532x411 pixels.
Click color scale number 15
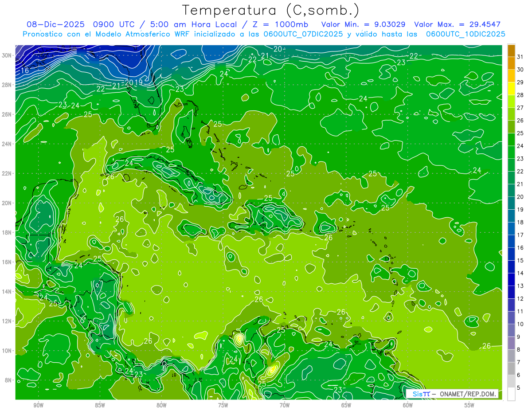point(520,260)
